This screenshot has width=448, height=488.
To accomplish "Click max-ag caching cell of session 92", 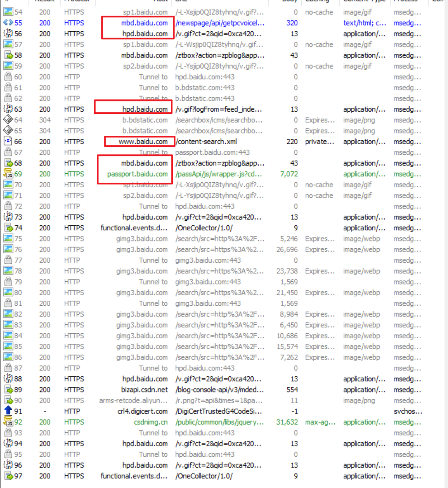I will click(320, 422).
